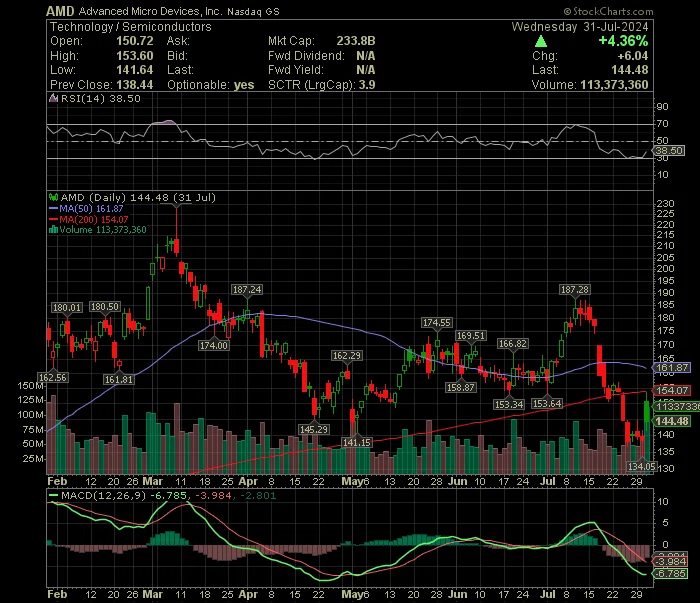Click the SCTR (LrgCap) 3.9 value
Image resolution: width=700 pixels, height=603 pixels.
tap(367, 85)
